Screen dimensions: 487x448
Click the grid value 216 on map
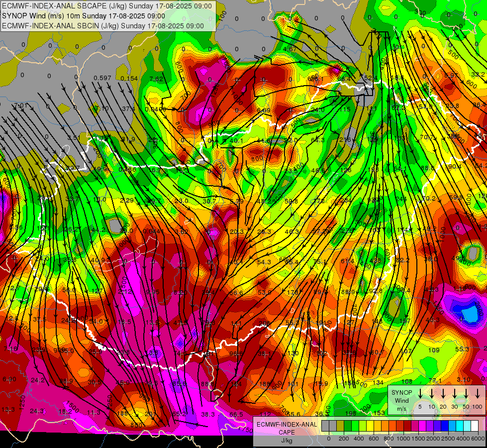(x=345, y=139)
